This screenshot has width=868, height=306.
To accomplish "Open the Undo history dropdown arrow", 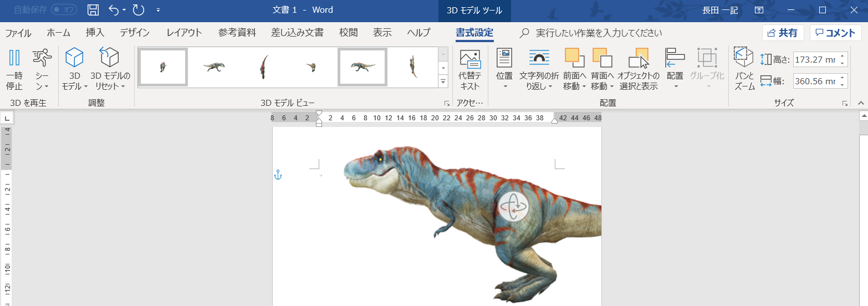I will pos(124,10).
